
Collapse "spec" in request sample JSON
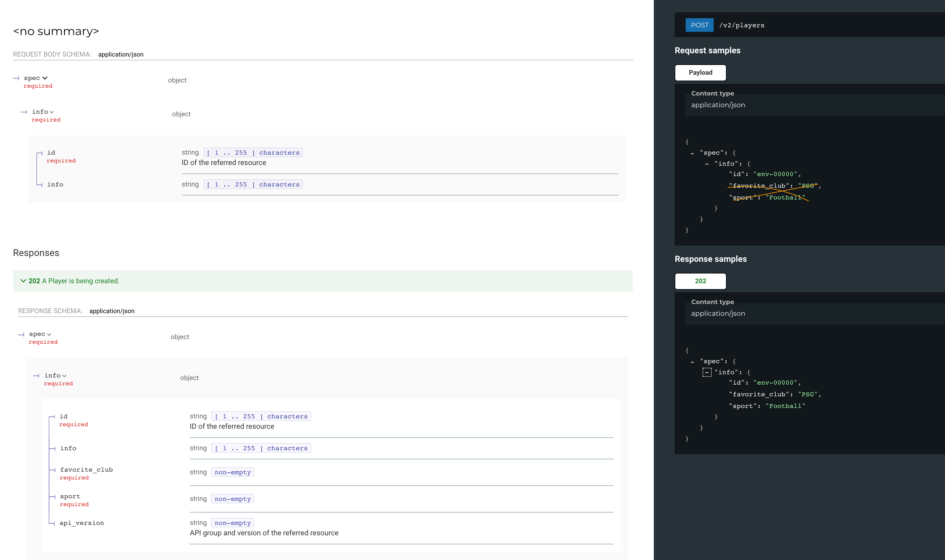click(692, 153)
